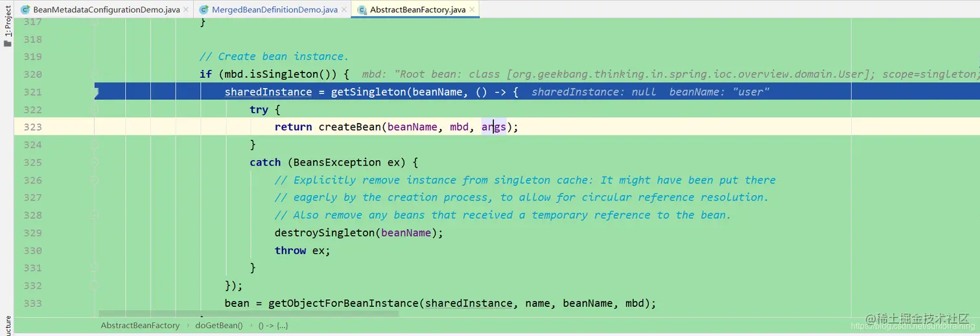Screen dimensions: 980x336
Task: Toggle fold marker at line 324
Action: pyautogui.click(x=95, y=144)
